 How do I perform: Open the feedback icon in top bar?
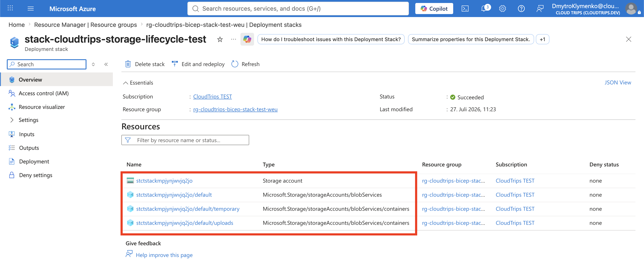(x=540, y=9)
